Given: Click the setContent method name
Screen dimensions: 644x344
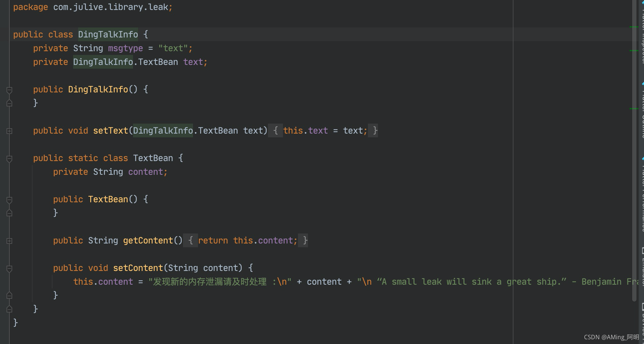Looking at the screenshot, I should (138, 268).
